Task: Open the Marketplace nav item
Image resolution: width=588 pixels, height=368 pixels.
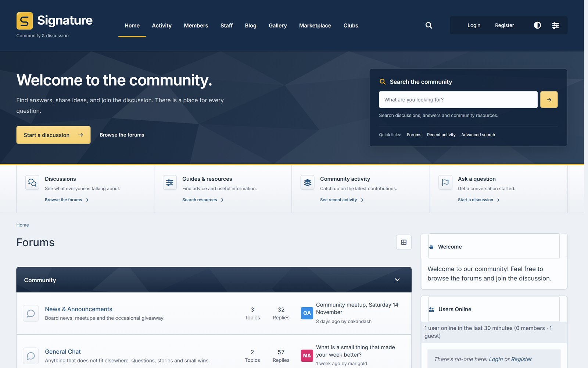Action: click(x=315, y=25)
